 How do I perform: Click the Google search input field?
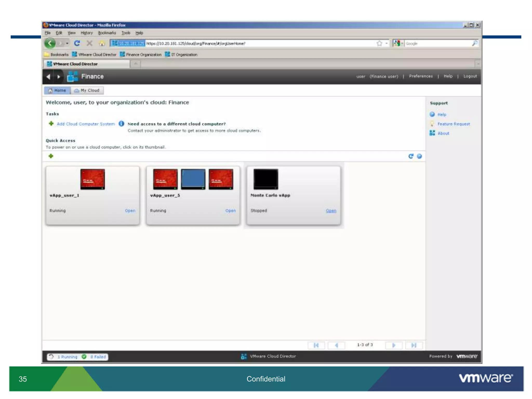(x=438, y=43)
